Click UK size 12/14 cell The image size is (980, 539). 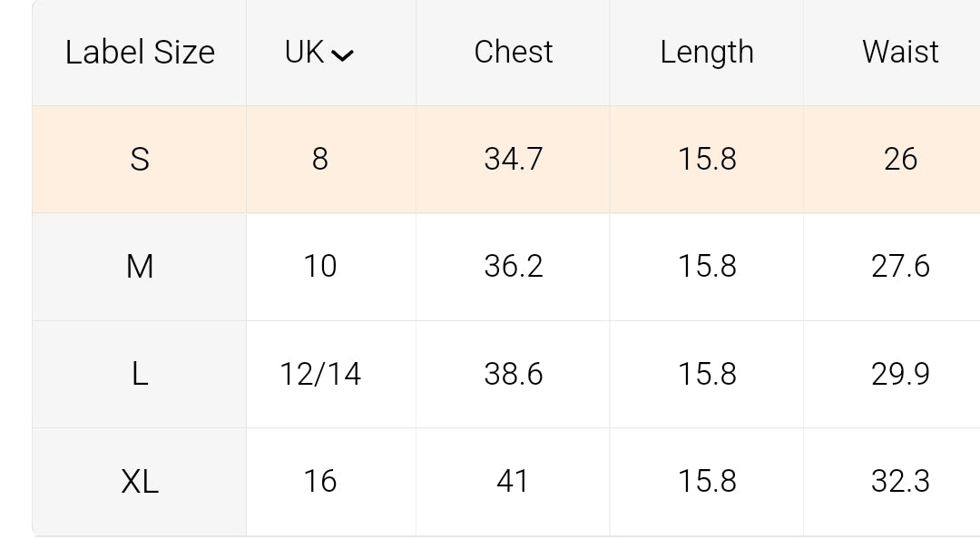pyautogui.click(x=319, y=374)
